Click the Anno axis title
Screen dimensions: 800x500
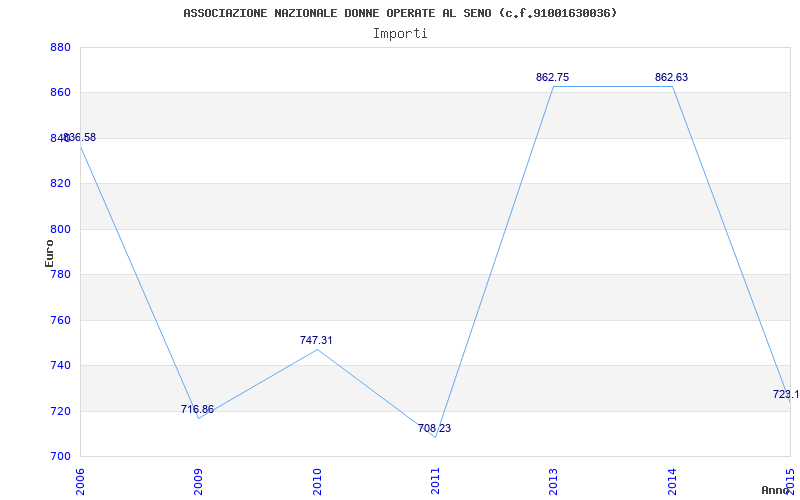[x=775, y=490]
